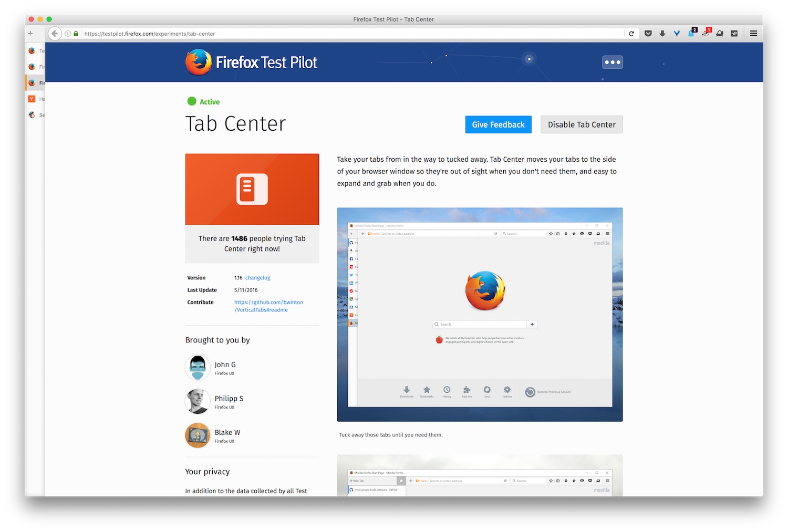The height and width of the screenshot is (532, 788).
Task: Show downloads with the down-arrow icon
Action: pos(662,34)
